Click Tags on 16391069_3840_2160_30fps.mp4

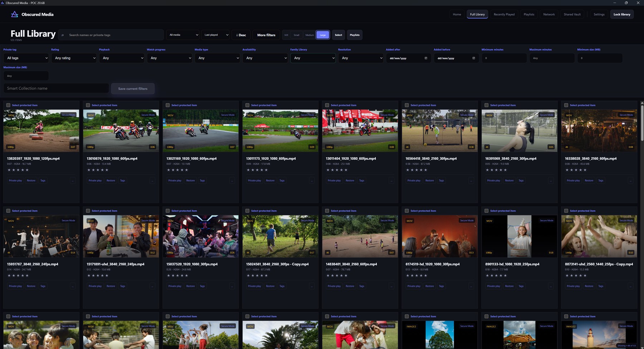click(x=521, y=181)
